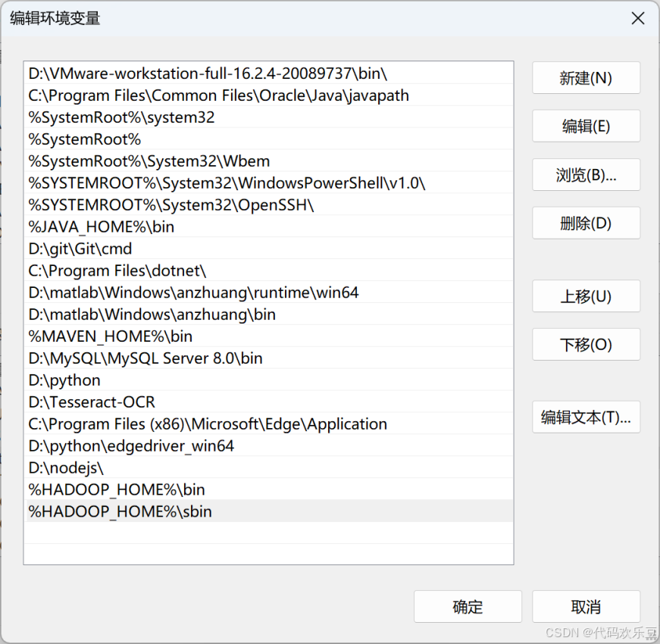Viewport: 660px width, 644px height.
Task: Open 编辑文本(T) text editing mode
Action: click(x=586, y=417)
